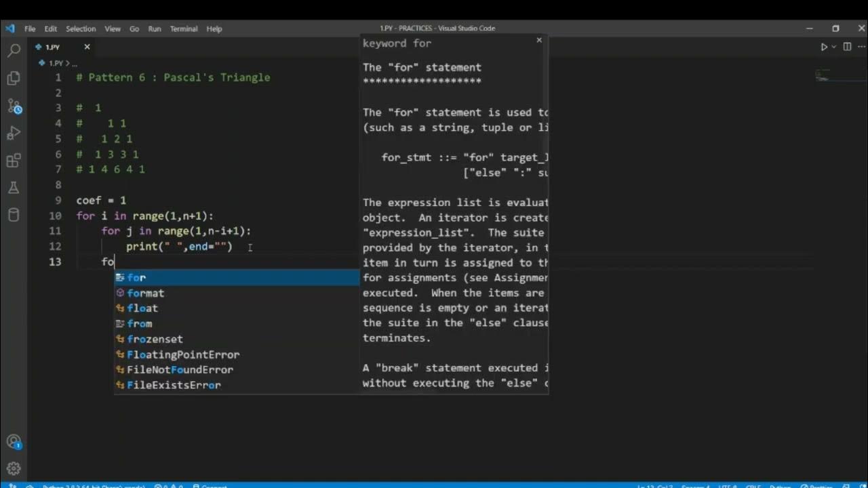Open the Testing flask icon
This screenshot has width=868, height=488.
click(14, 188)
